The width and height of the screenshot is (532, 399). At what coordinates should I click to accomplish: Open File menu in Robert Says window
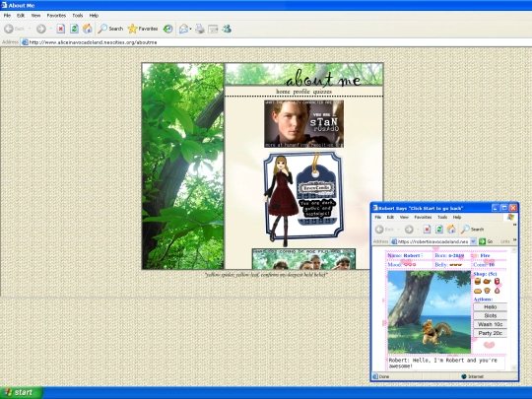tap(378, 217)
